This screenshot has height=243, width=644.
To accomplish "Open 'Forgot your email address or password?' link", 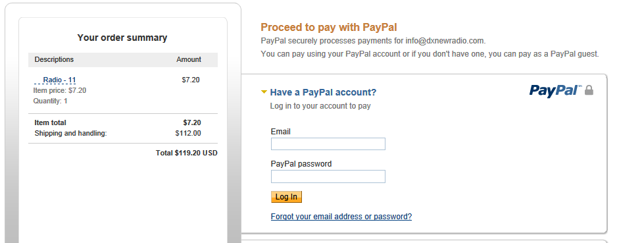I will coord(341,216).
